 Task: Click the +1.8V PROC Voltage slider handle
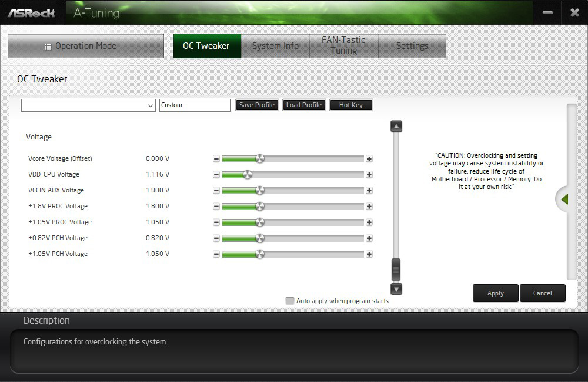[x=260, y=207]
